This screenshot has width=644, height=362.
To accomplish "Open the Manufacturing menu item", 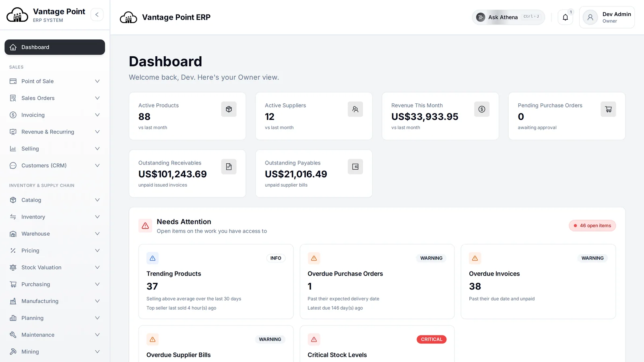I will (x=55, y=301).
